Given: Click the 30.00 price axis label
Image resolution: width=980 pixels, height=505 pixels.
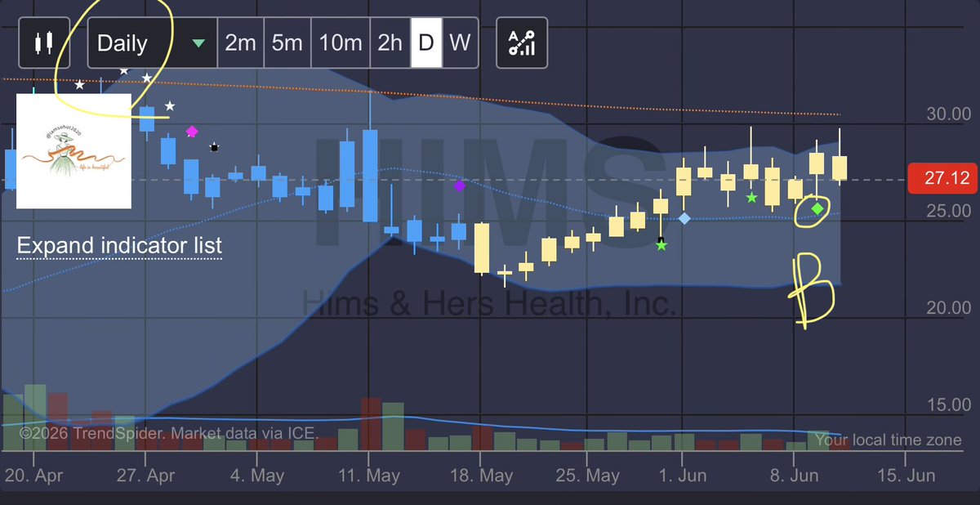Looking at the screenshot, I should 948,114.
